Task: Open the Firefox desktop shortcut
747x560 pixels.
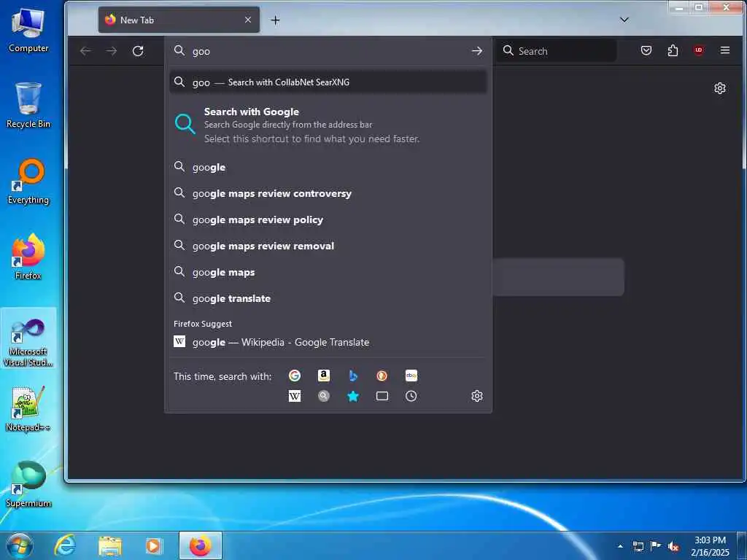Action: [28, 257]
